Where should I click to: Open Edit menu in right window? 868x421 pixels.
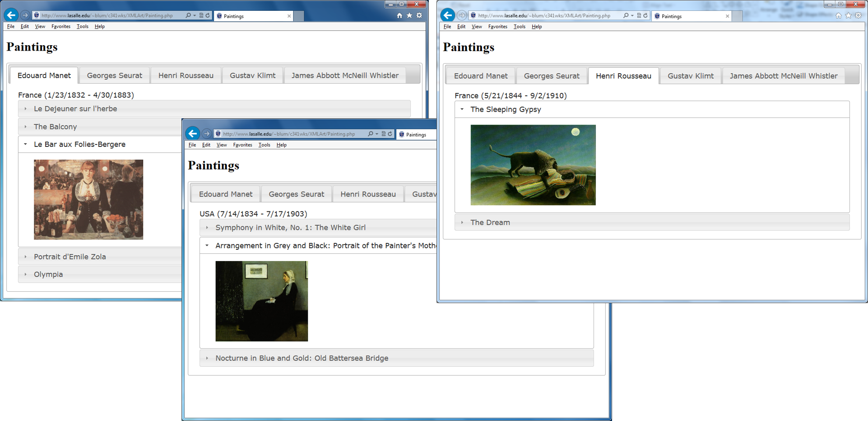[461, 26]
